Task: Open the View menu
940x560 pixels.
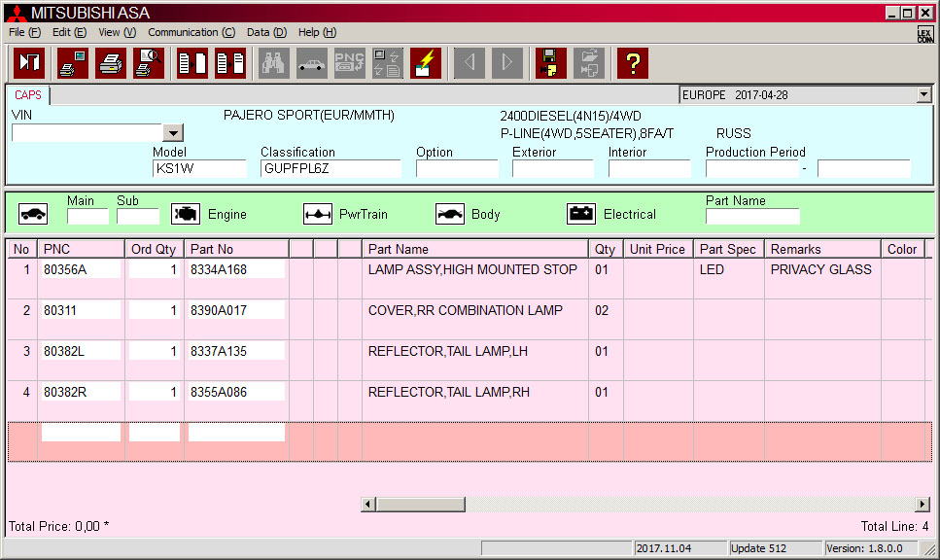Action: [x=117, y=32]
